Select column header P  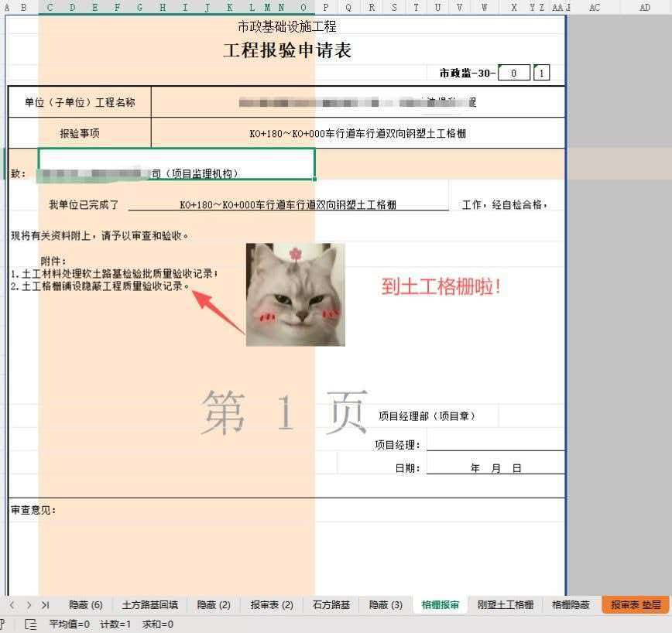(x=326, y=7)
